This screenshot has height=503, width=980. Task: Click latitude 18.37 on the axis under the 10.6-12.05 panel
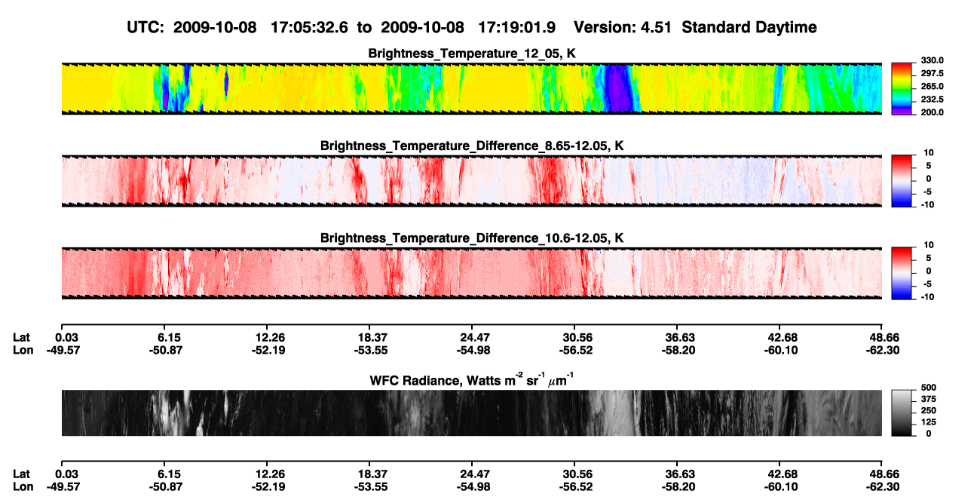(369, 337)
